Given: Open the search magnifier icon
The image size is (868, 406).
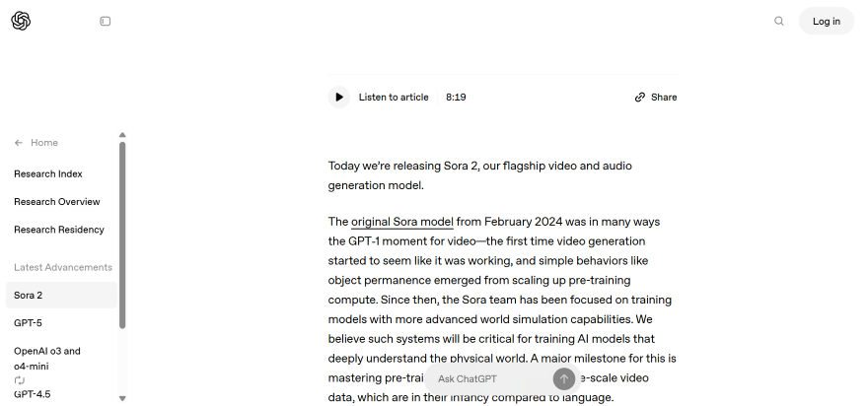Looking at the screenshot, I should (x=779, y=21).
